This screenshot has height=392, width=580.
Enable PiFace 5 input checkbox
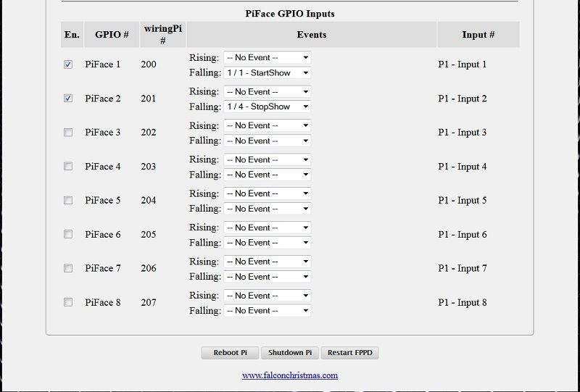pyautogui.click(x=68, y=201)
